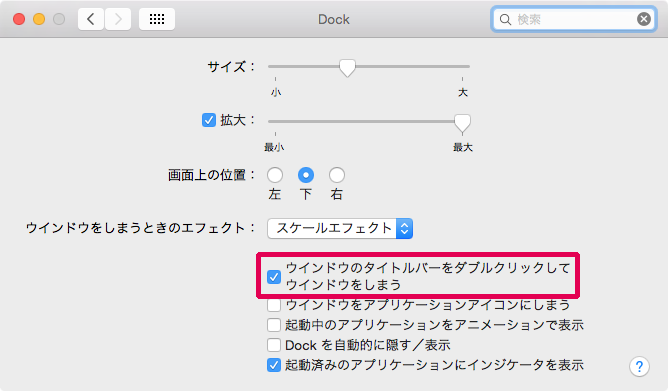668x391 pixels.
Task: Go forward with the right chevron button
Action: pos(118,19)
